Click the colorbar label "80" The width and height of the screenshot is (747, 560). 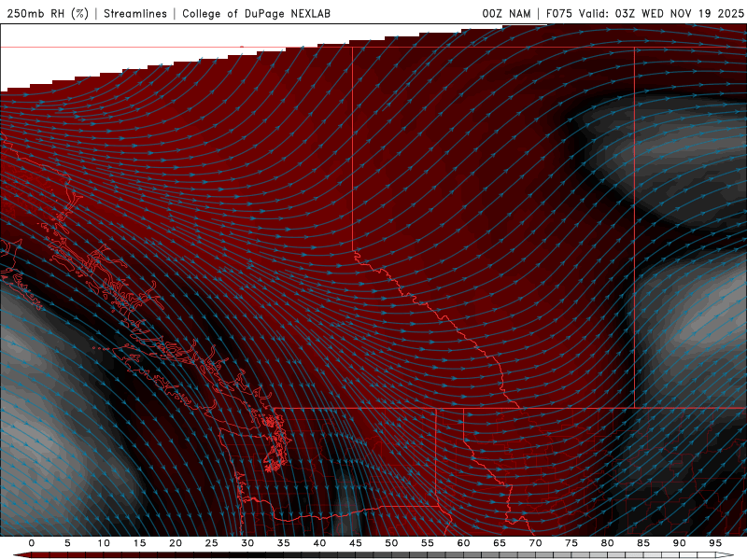coord(608,543)
